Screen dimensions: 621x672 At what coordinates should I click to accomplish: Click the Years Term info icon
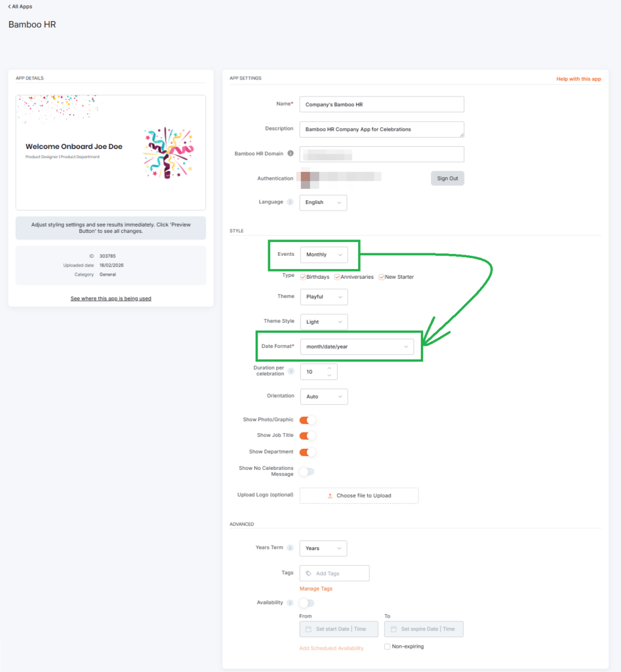coord(290,547)
